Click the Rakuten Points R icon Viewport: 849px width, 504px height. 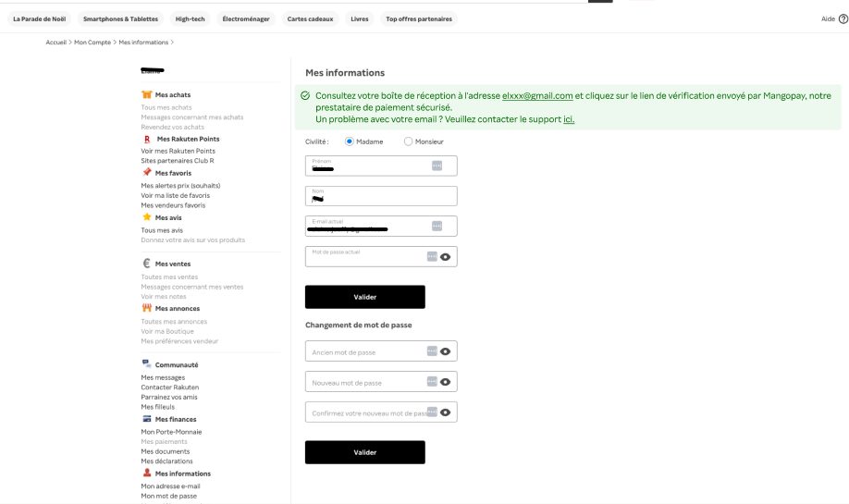click(x=146, y=139)
